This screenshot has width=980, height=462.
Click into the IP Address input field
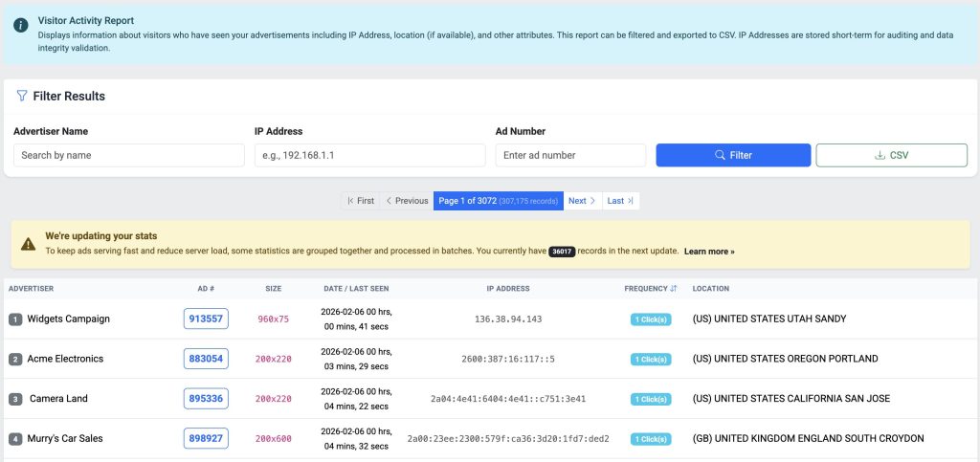click(x=369, y=155)
